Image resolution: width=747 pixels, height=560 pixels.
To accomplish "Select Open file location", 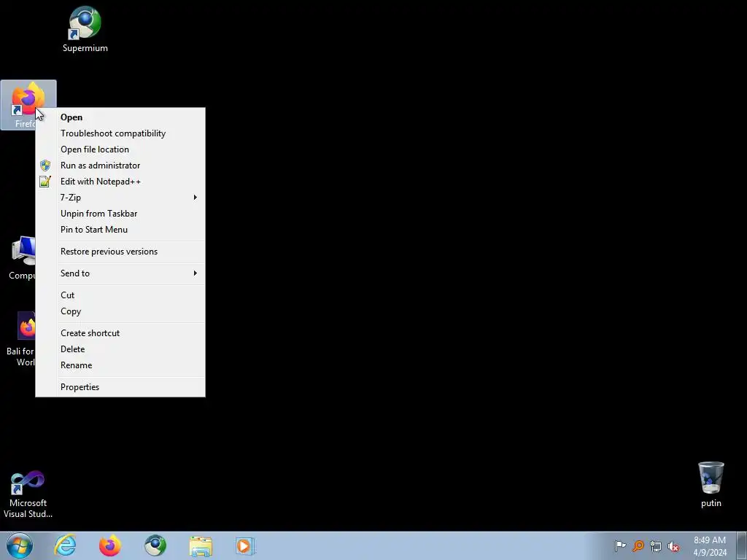I will 120,149.
